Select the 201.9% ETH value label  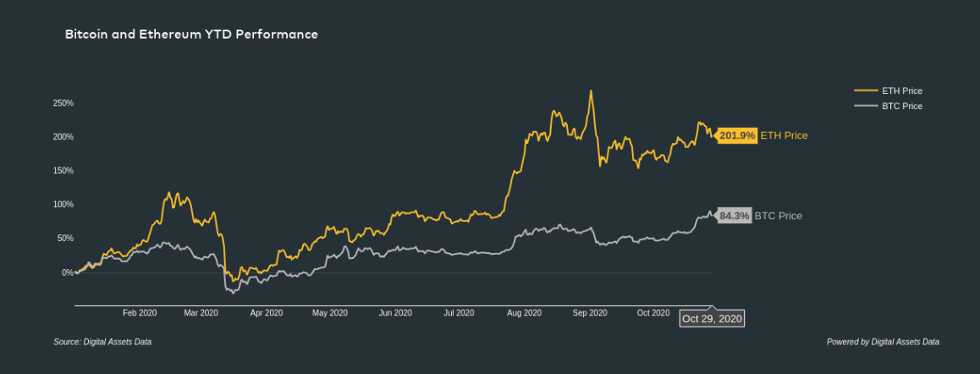click(737, 135)
